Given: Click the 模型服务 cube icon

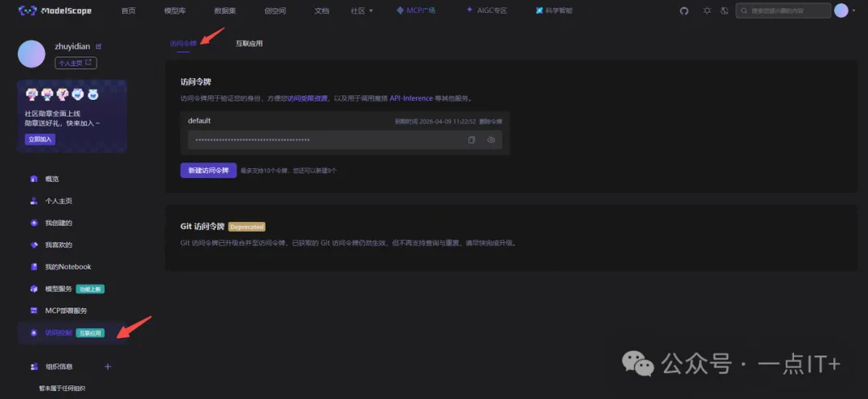Looking at the screenshot, I should [34, 289].
